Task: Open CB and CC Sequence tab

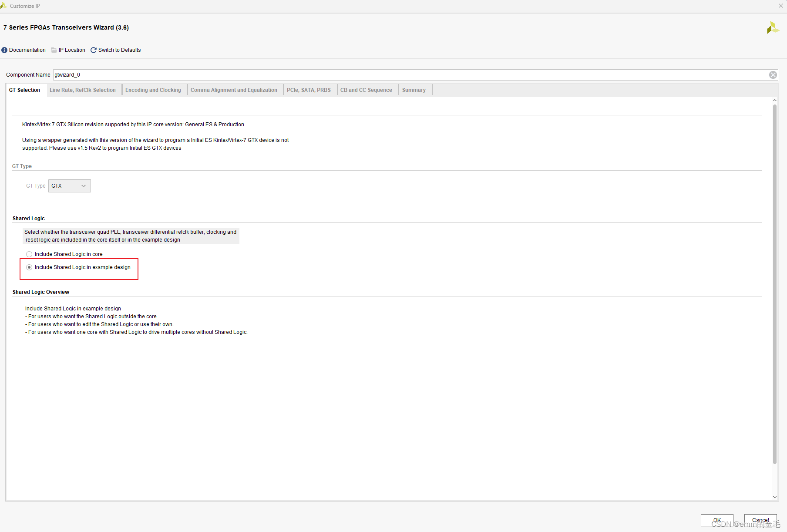Action: (x=366, y=90)
